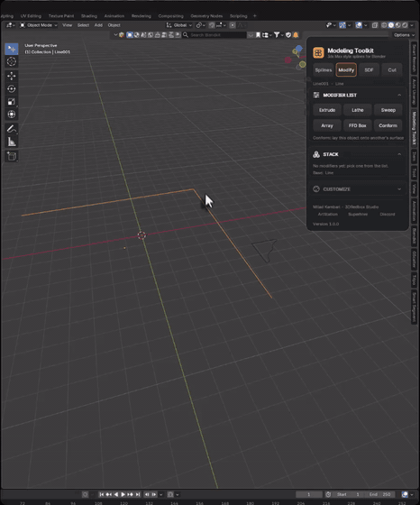This screenshot has height=505, width=420.
Task: Select the Add Cube tool
Action: click(x=12, y=156)
